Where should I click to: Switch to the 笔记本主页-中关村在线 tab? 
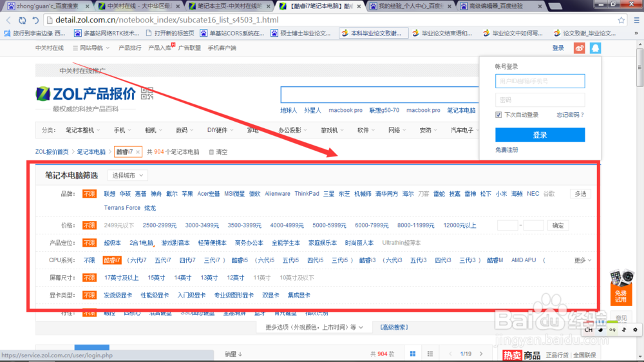(229, 6)
